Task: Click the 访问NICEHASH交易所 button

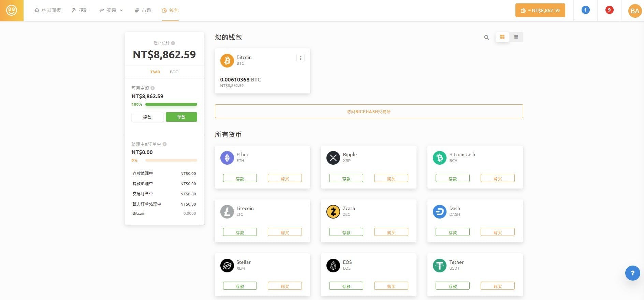Action: click(369, 111)
